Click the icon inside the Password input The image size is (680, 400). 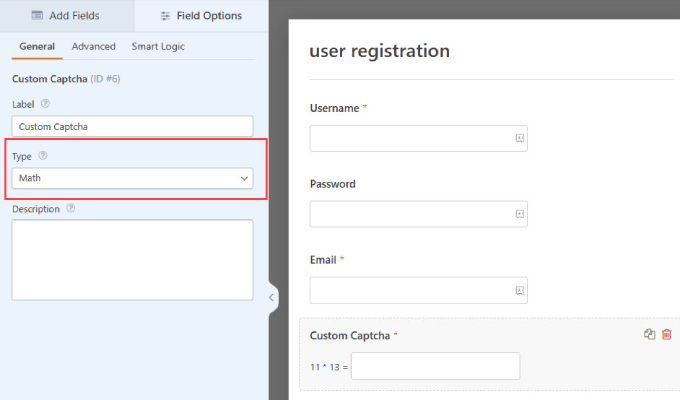point(520,214)
